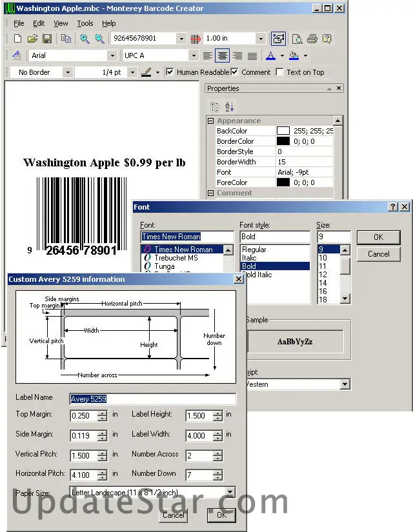The image size is (413, 532).
Task: Select size 14 in size list
Action: (x=323, y=283)
